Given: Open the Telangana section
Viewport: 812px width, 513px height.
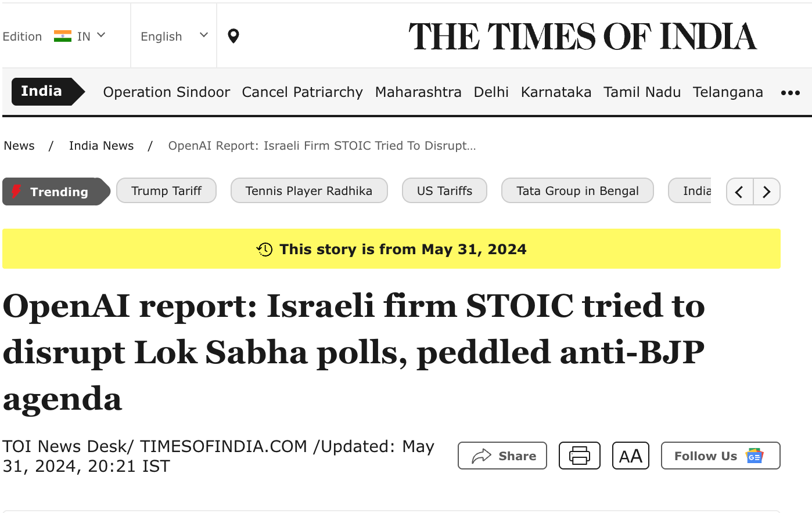Looking at the screenshot, I should (x=728, y=92).
